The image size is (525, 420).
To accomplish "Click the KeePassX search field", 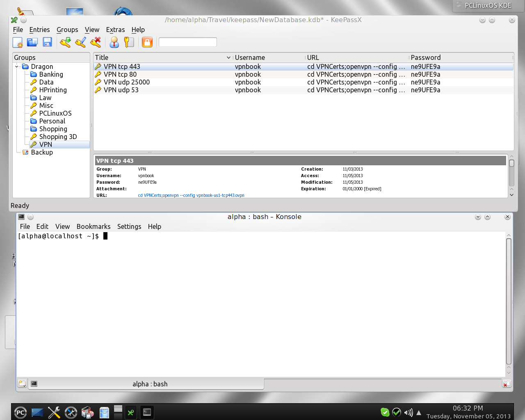I will pos(187,42).
